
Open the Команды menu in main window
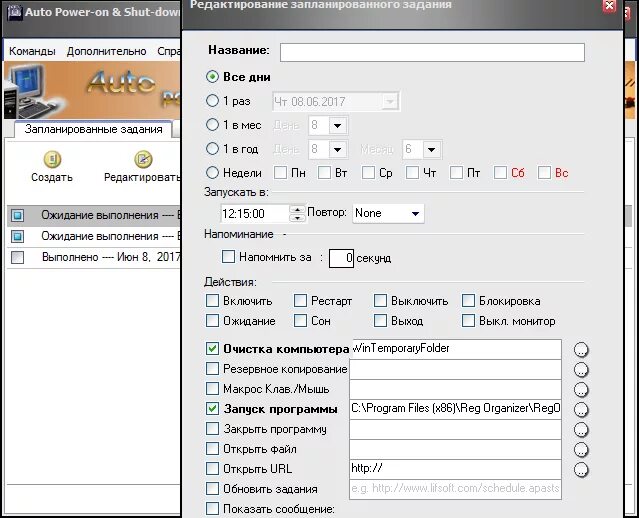[32, 51]
